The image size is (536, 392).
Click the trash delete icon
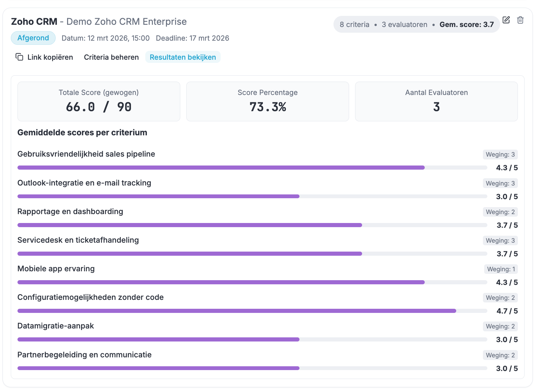tap(520, 20)
